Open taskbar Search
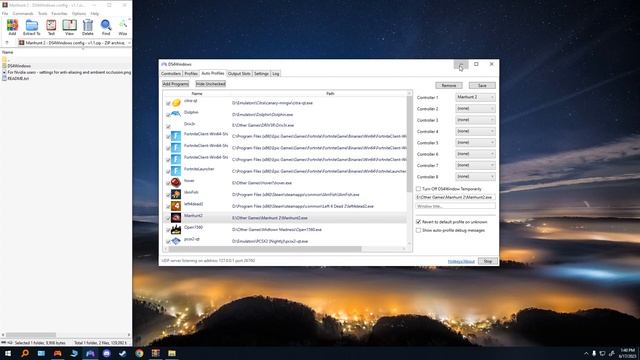The image size is (640, 360). pyautogui.click(x=25, y=353)
